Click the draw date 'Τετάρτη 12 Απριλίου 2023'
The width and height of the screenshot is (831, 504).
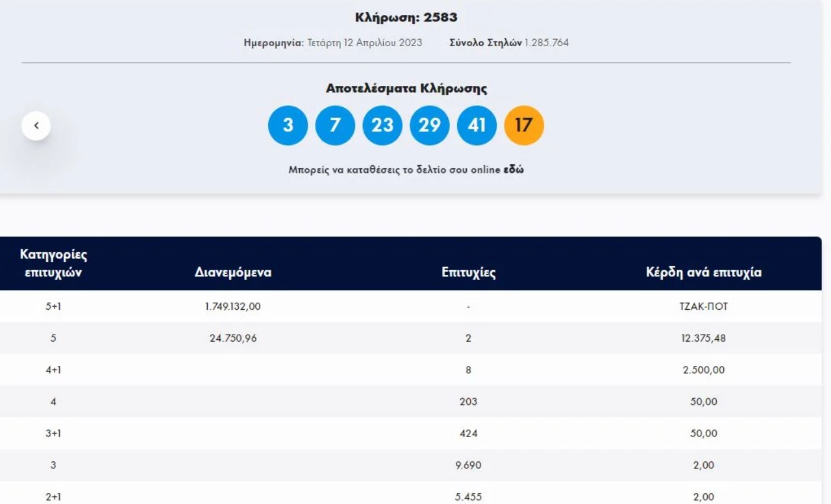click(x=364, y=43)
